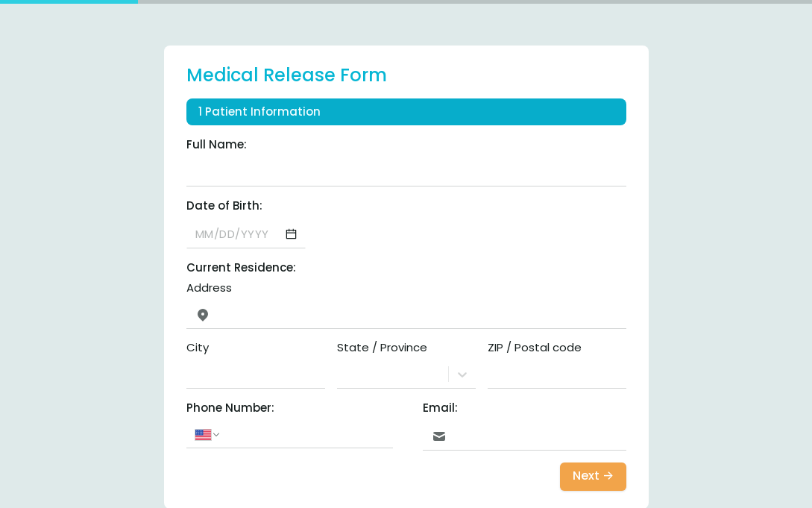Select the Patient Information step header
The height and width of the screenshot is (508, 812).
pyautogui.click(x=406, y=112)
